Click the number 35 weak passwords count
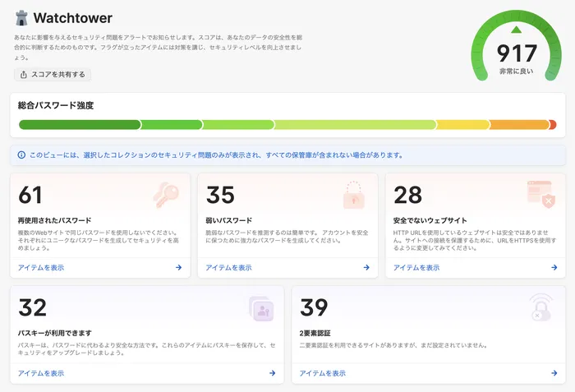Image resolution: width=575 pixels, height=392 pixels. click(220, 195)
